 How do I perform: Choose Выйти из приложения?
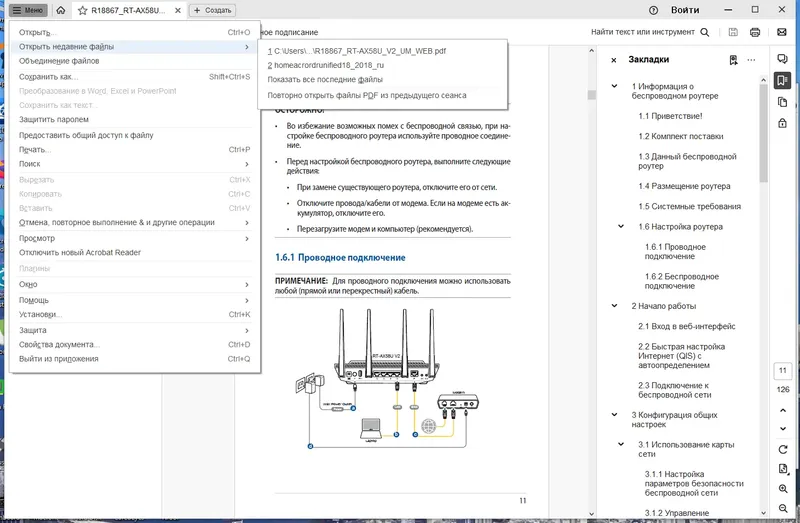134,359
